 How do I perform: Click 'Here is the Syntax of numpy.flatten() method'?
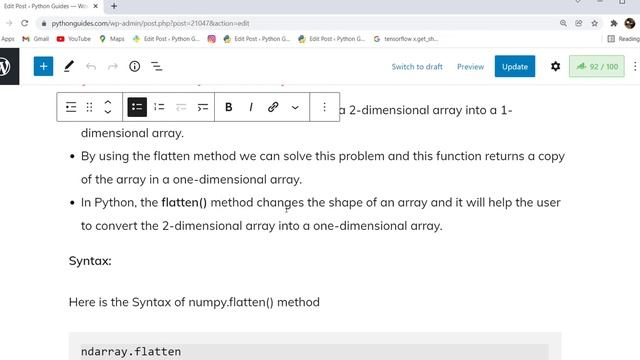[194, 302]
